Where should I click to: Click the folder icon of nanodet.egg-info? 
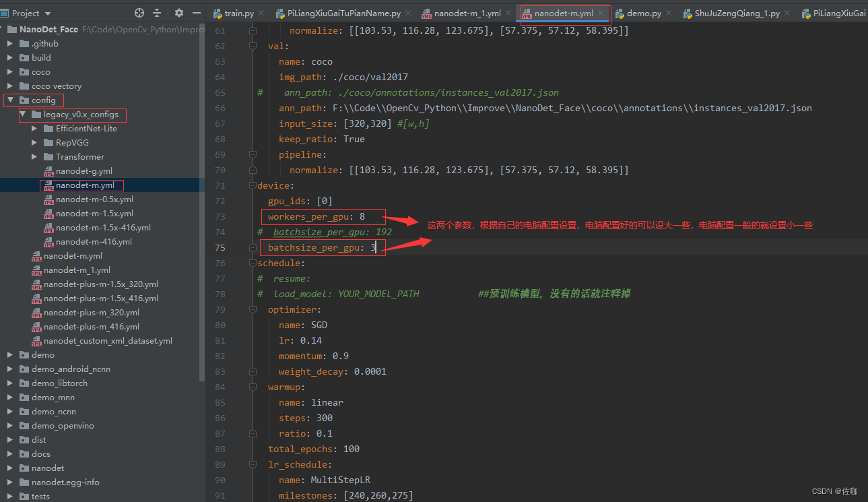[24, 482]
